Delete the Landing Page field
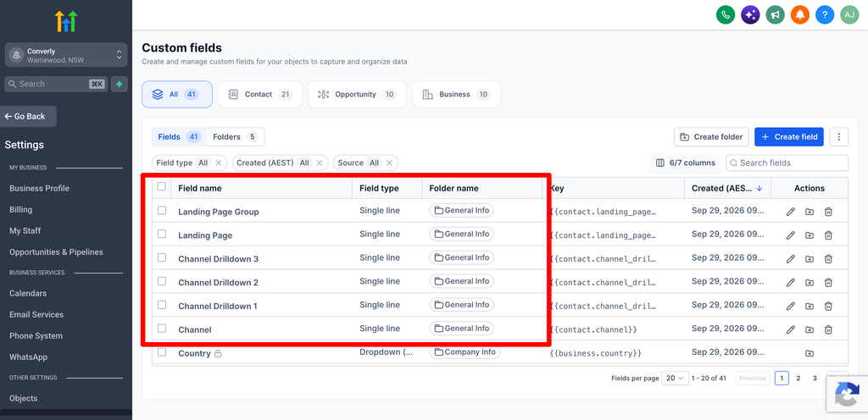 tap(828, 235)
